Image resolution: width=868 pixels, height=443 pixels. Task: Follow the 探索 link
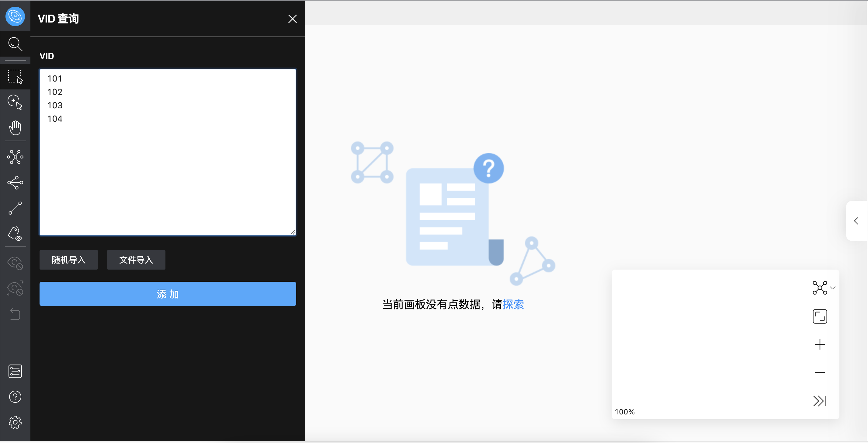click(x=513, y=304)
